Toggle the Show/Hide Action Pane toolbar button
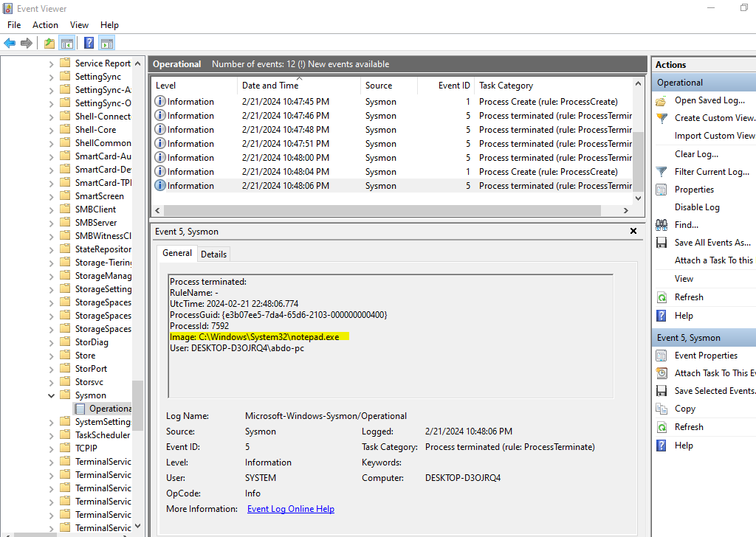 pos(106,42)
